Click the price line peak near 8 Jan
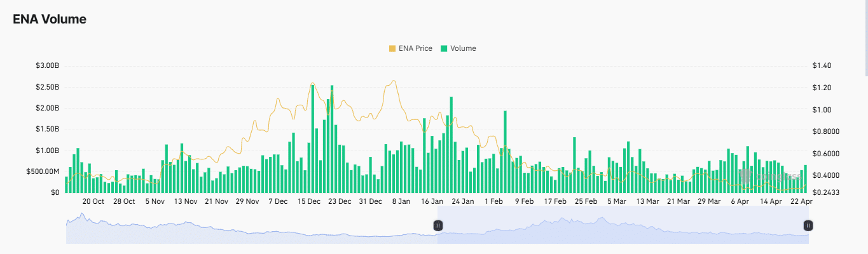868x254 pixels. click(394, 81)
